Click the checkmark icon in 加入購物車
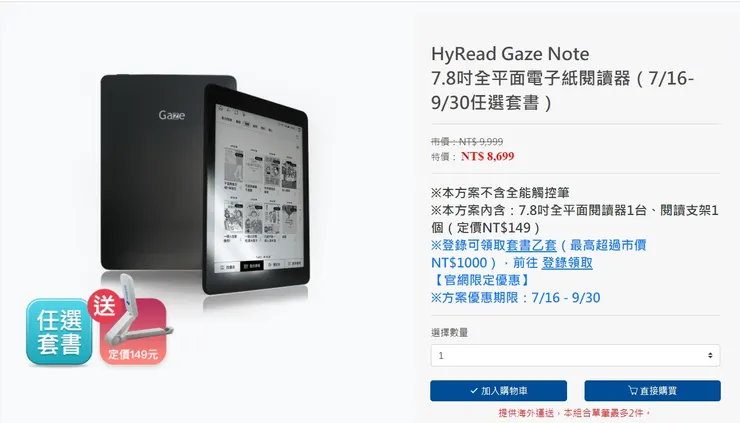 (x=474, y=391)
